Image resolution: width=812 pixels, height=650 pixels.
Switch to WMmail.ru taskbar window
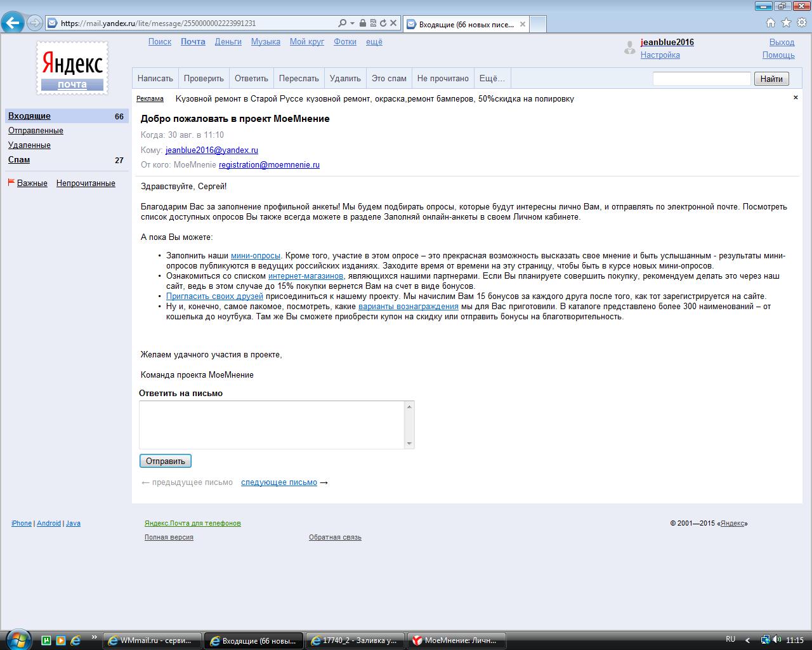(153, 640)
